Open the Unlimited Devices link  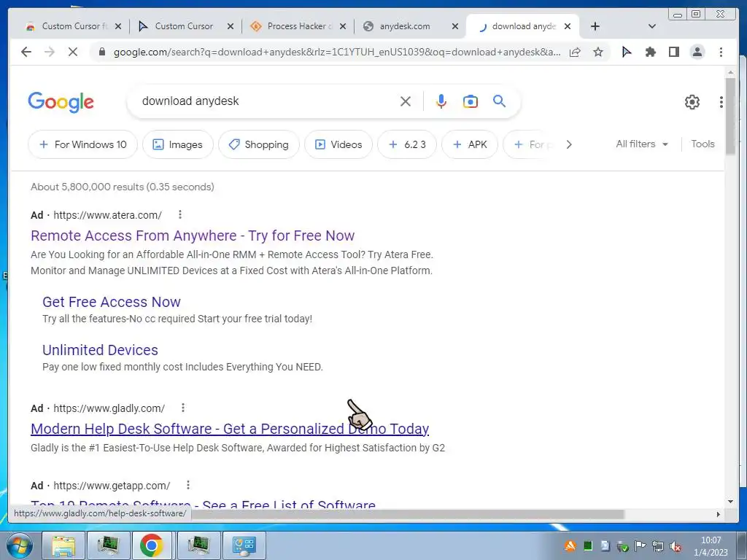coord(100,350)
